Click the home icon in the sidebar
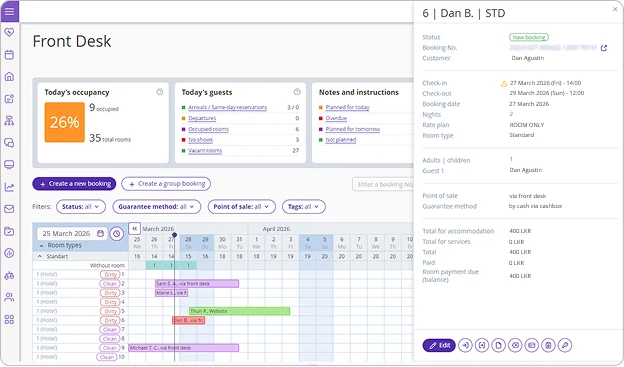Viewport: 624px width, 367px height. click(9, 76)
